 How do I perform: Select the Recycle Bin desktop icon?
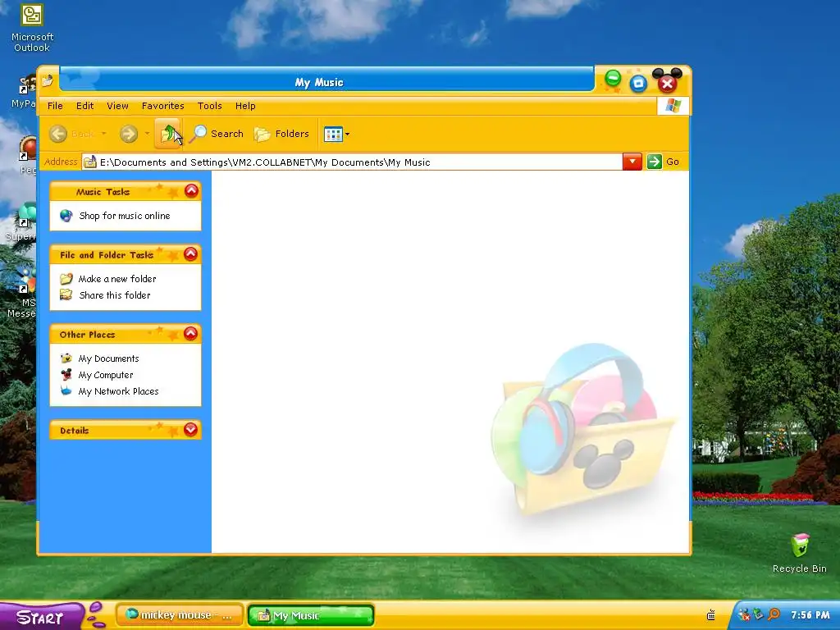tap(799, 554)
